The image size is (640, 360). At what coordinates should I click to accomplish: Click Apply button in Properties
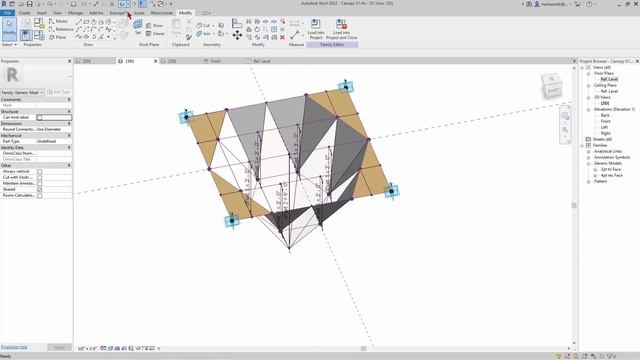tap(60, 347)
